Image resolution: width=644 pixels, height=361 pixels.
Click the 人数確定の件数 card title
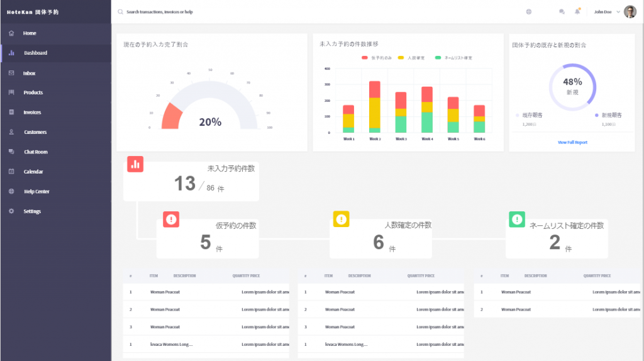[408, 225]
